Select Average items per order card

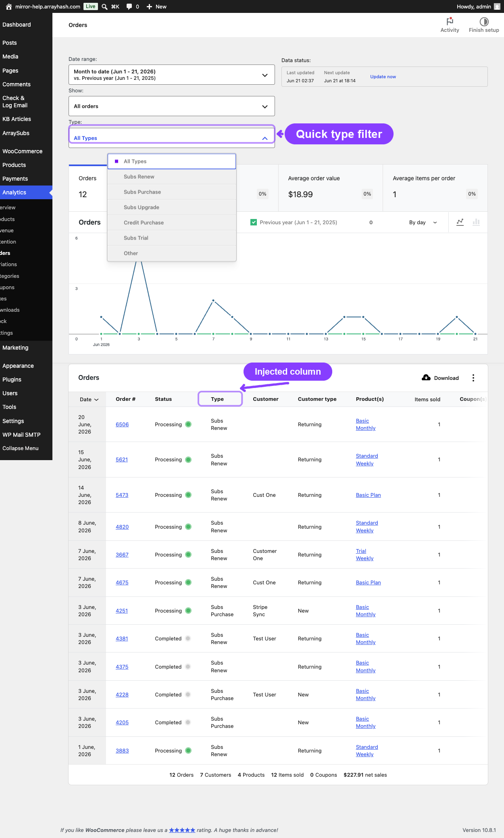tap(435, 188)
